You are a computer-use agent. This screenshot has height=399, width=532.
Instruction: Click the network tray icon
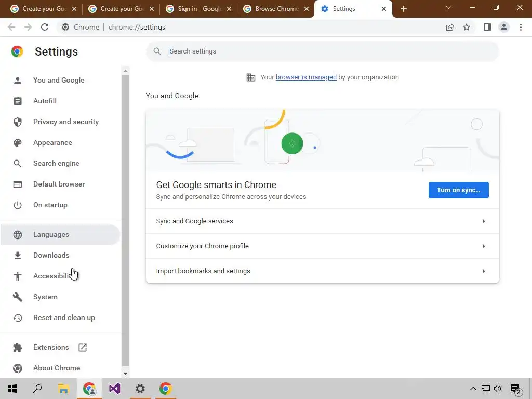click(x=486, y=389)
